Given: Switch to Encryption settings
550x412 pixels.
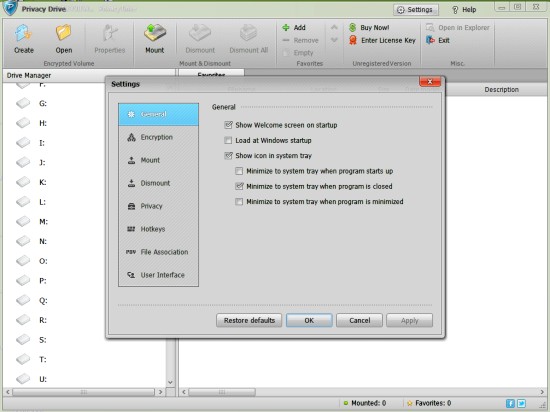Looking at the screenshot, I should click(159, 137).
